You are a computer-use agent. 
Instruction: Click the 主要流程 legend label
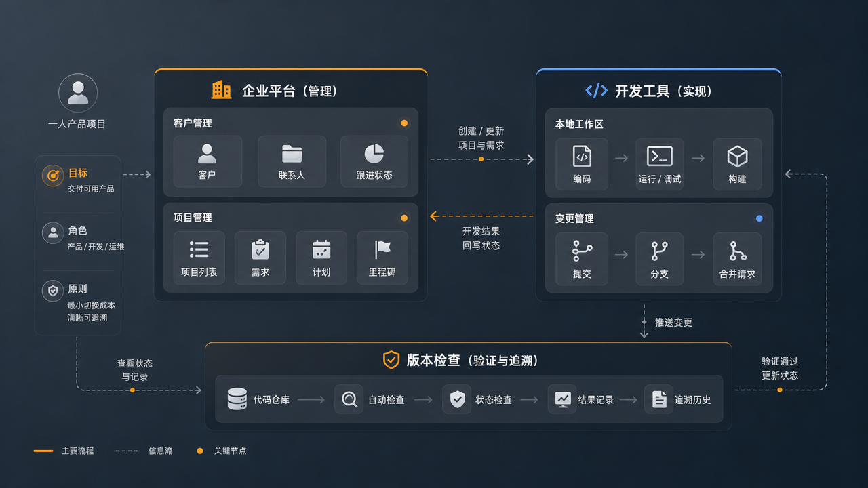[77, 451]
